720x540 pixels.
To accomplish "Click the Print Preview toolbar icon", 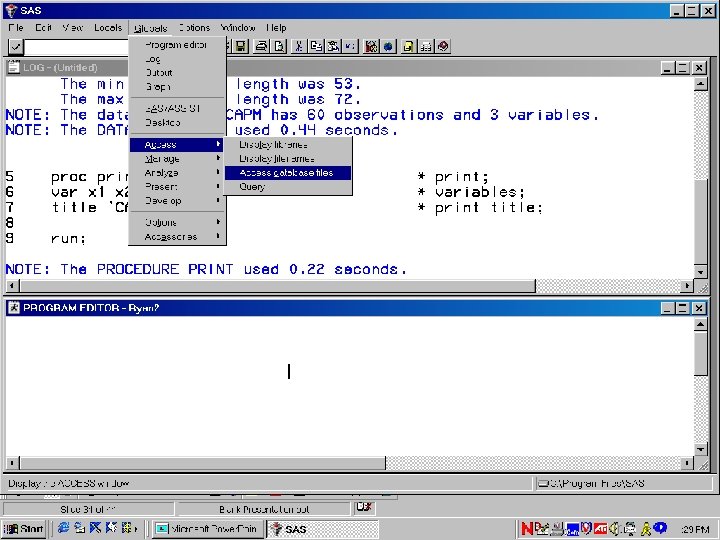I will click(279, 46).
